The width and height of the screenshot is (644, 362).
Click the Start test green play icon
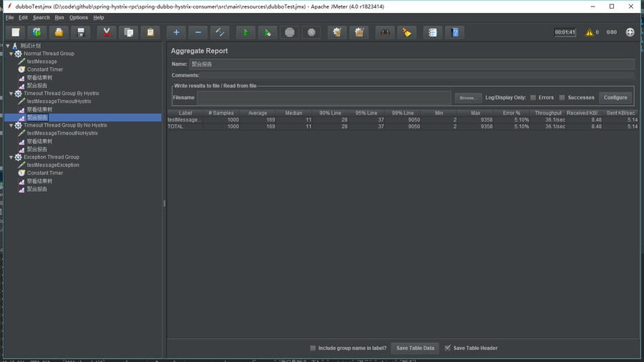click(245, 32)
